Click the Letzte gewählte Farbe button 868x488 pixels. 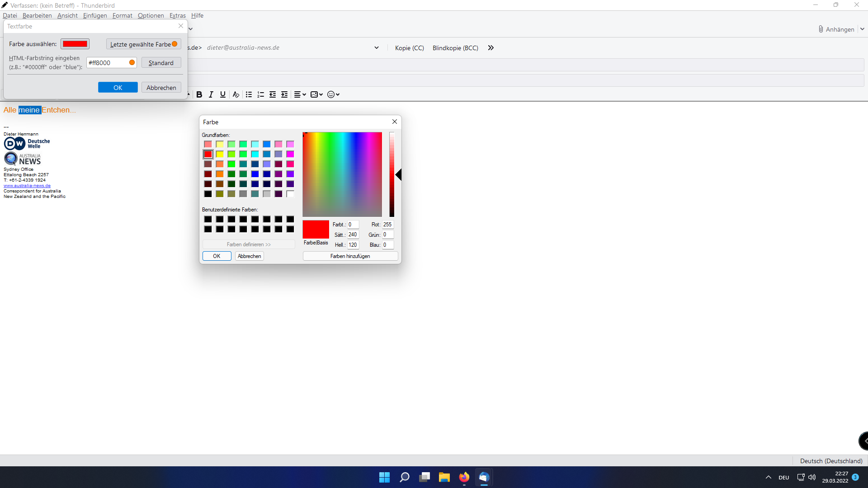pos(143,44)
